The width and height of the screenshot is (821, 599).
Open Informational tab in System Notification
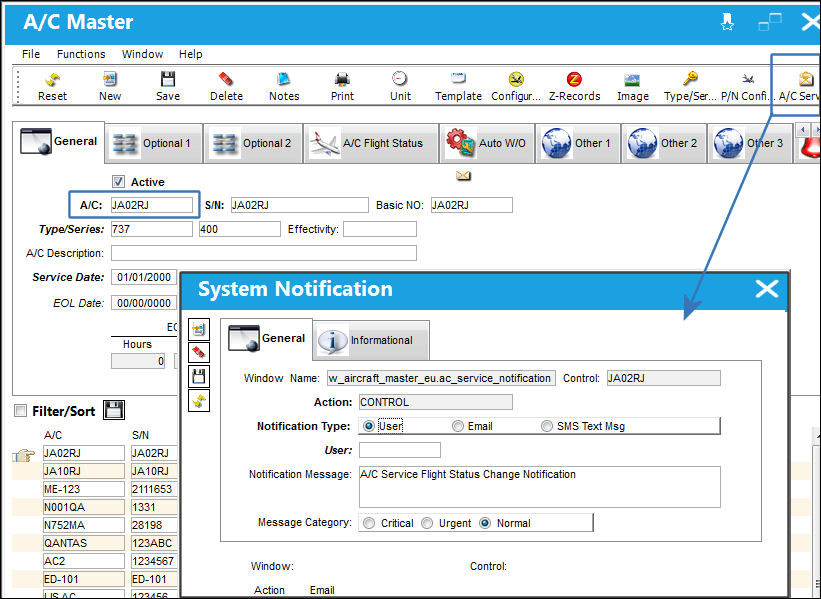371,340
